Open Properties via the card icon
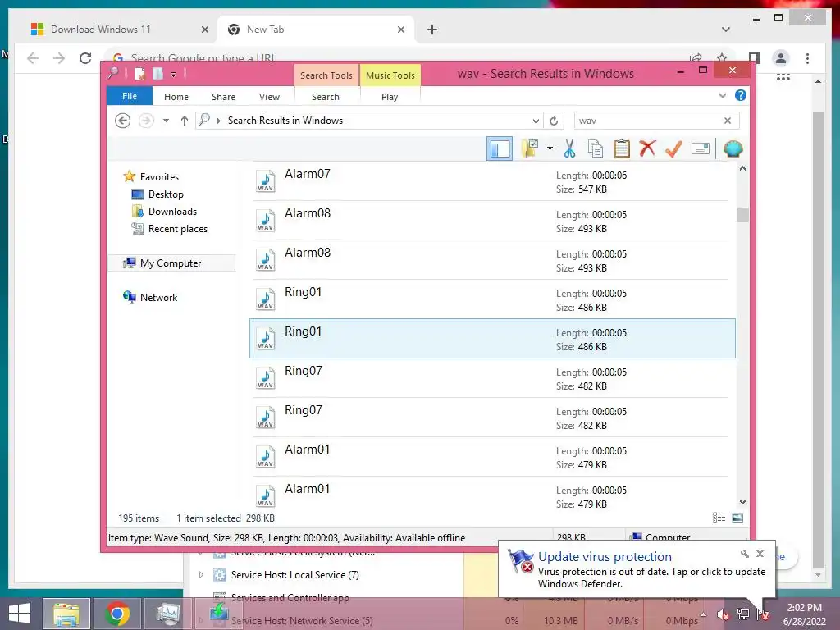 click(701, 148)
